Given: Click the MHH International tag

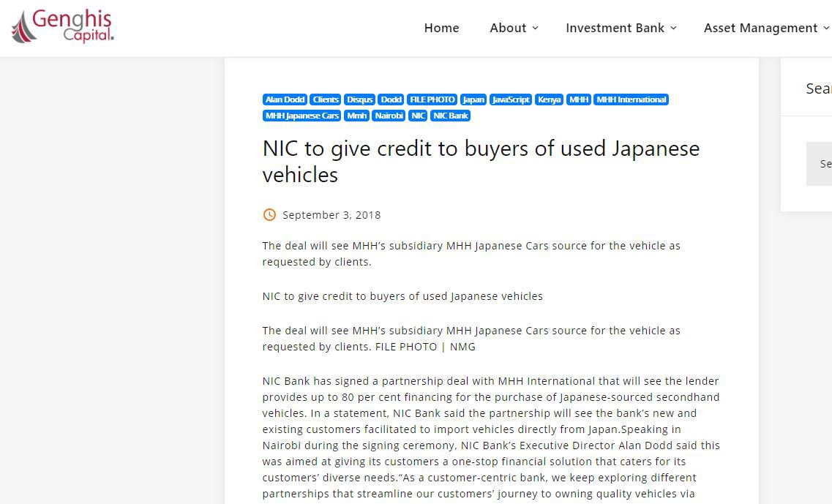Looking at the screenshot, I should pyautogui.click(x=632, y=99).
